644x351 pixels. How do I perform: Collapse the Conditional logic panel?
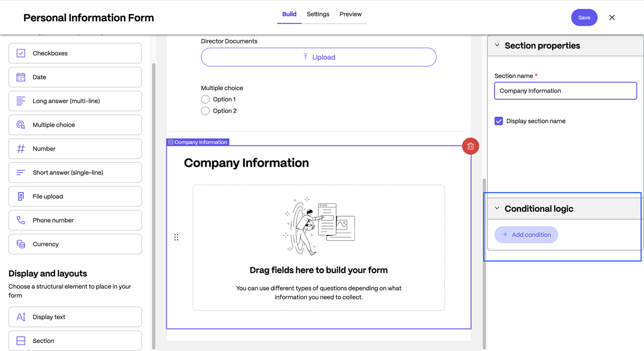pos(497,209)
